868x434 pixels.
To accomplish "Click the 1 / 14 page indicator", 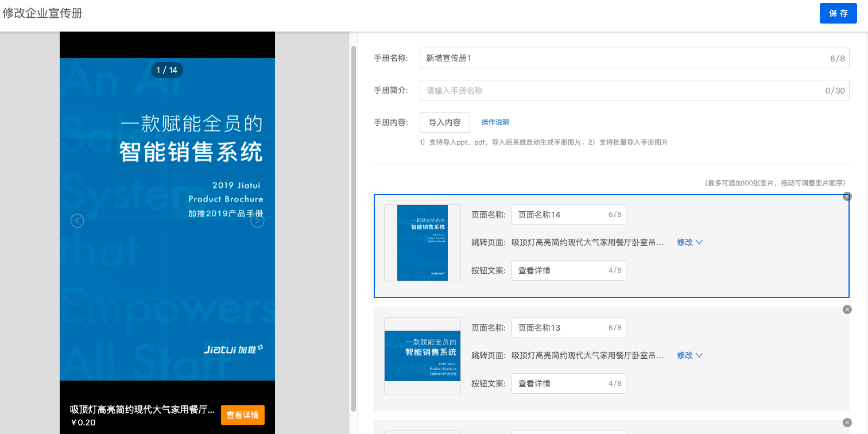I will point(167,70).
